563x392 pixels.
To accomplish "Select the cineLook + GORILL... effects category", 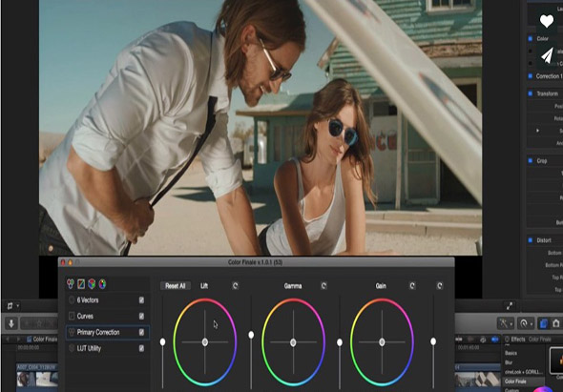I will pos(524,372).
